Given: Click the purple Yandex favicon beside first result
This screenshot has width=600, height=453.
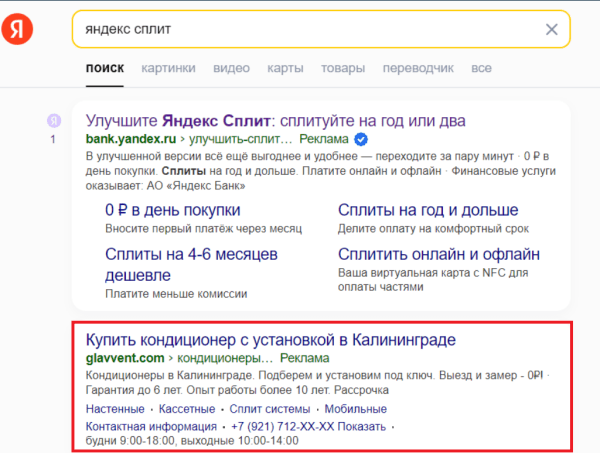Looking at the screenshot, I should [x=53, y=120].
